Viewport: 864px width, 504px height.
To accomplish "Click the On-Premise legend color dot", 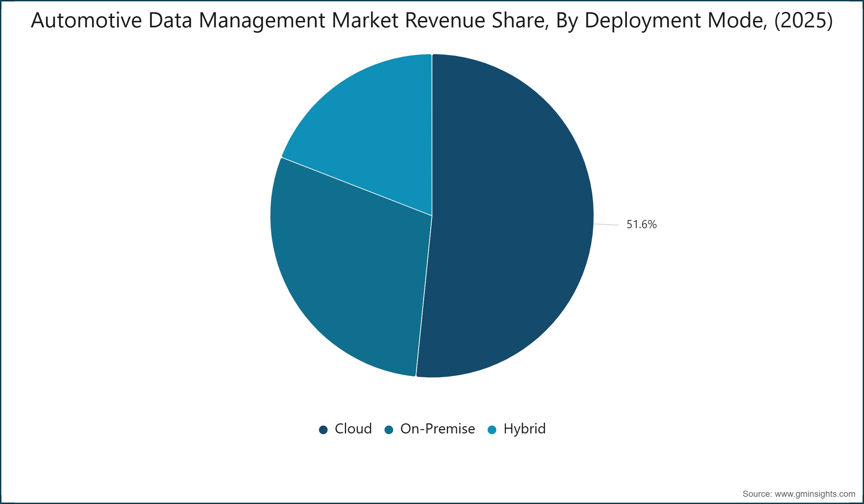I will click(x=389, y=430).
